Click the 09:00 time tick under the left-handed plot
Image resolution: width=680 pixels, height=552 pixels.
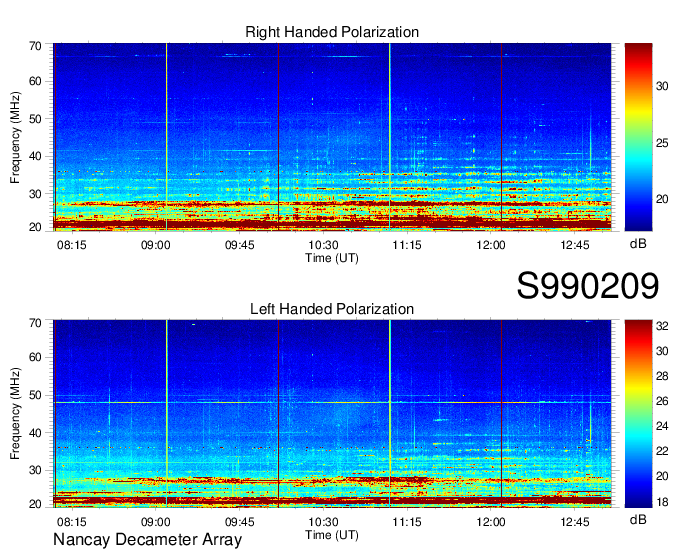pos(155,522)
